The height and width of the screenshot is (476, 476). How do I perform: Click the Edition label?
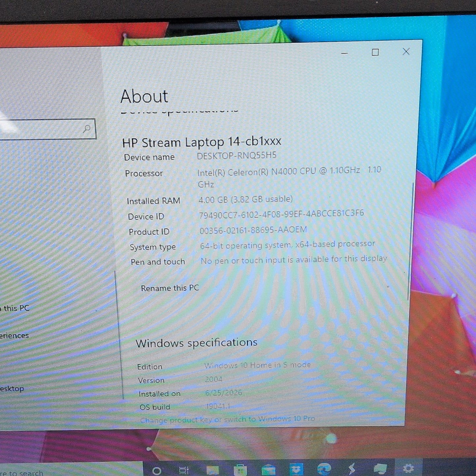coord(150,367)
